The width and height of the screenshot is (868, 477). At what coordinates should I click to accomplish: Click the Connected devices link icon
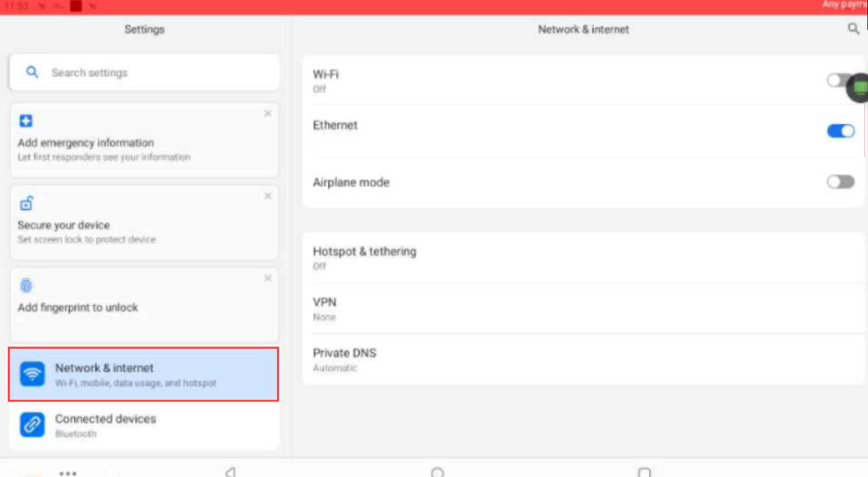pos(32,425)
